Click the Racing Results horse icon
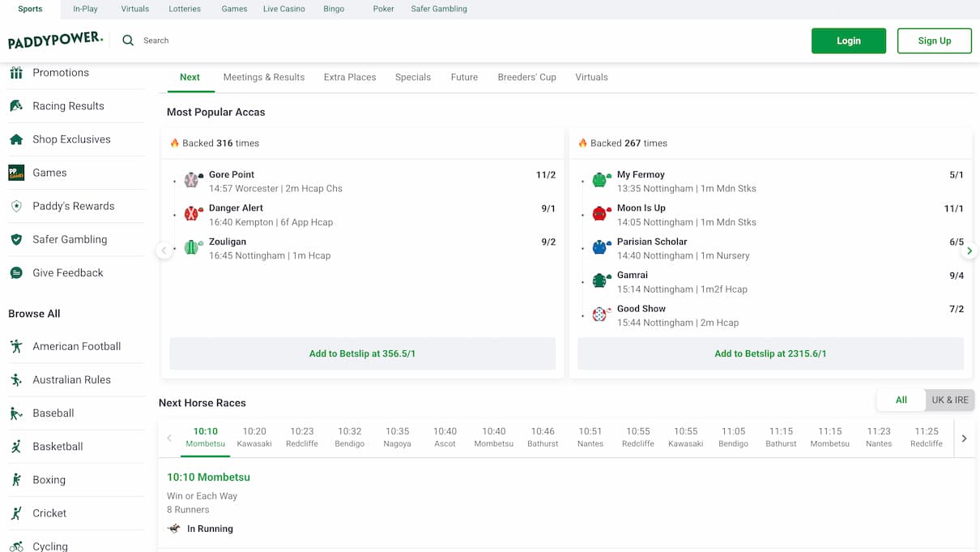 16,106
